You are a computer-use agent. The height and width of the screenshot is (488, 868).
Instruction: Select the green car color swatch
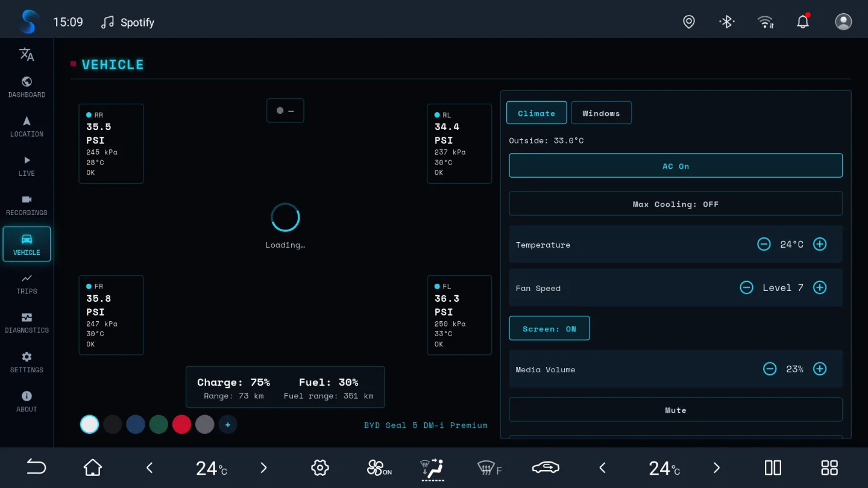(x=159, y=424)
